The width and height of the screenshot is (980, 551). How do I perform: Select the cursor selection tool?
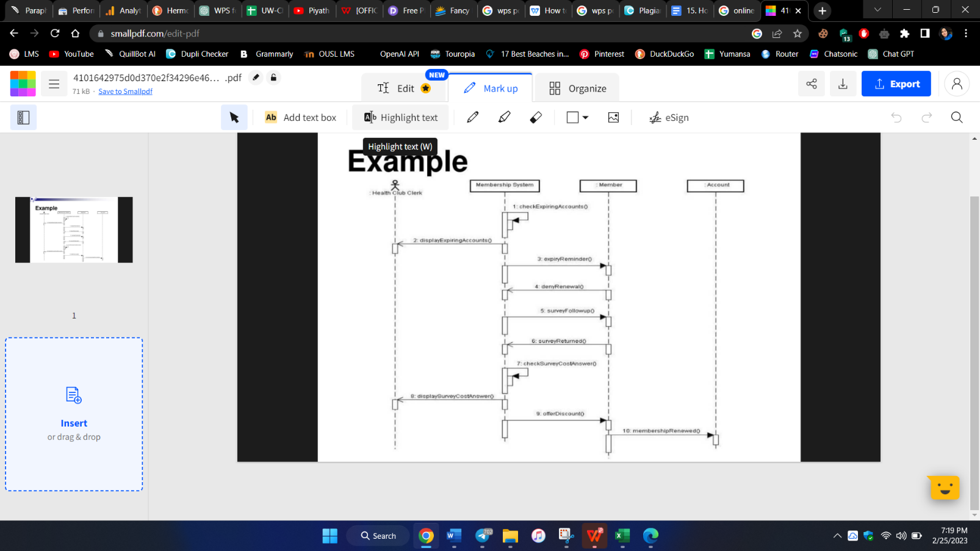234,117
